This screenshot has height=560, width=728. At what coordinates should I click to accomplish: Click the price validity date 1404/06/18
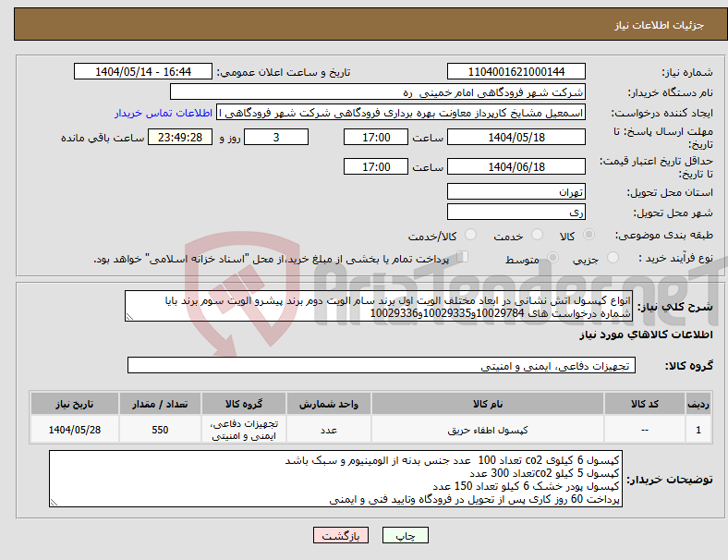click(516, 166)
